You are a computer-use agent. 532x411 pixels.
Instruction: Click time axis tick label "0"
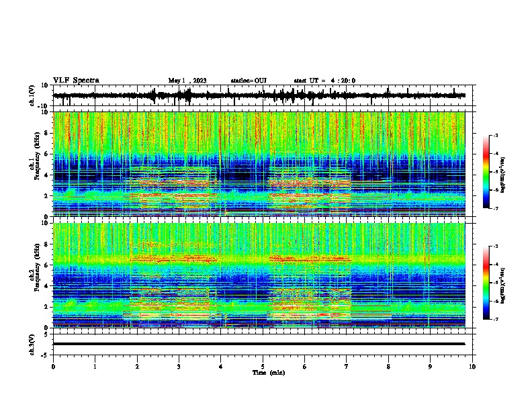tap(53, 366)
